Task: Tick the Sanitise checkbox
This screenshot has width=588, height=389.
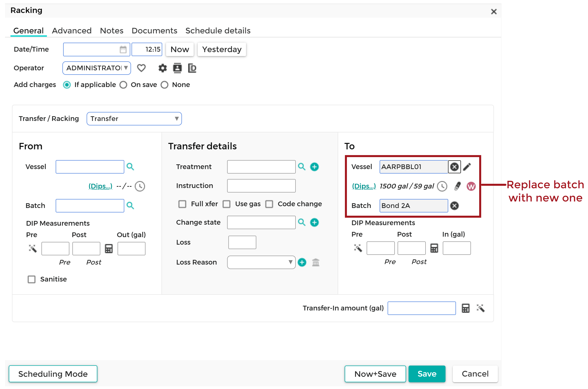Action: (x=32, y=279)
